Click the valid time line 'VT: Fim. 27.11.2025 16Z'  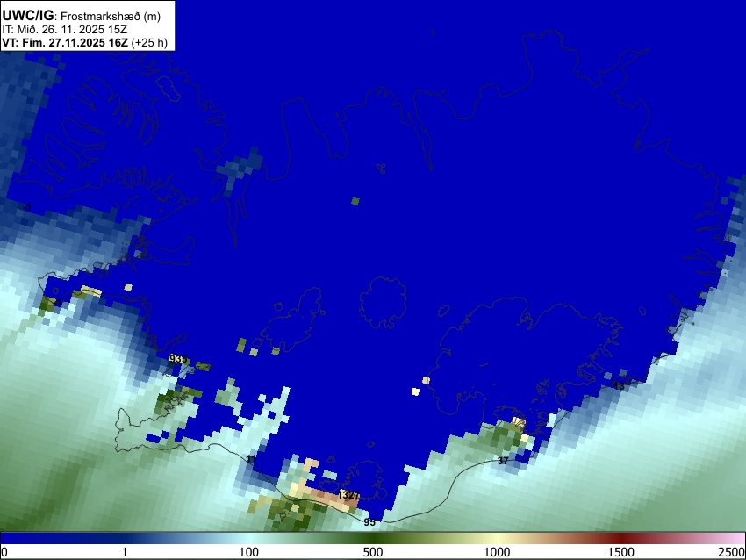click(65, 42)
